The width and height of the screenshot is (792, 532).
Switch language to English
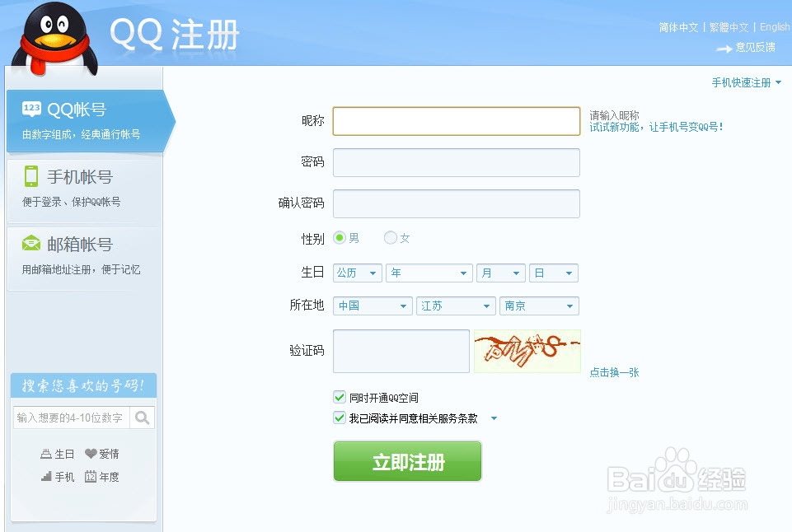pos(775,27)
